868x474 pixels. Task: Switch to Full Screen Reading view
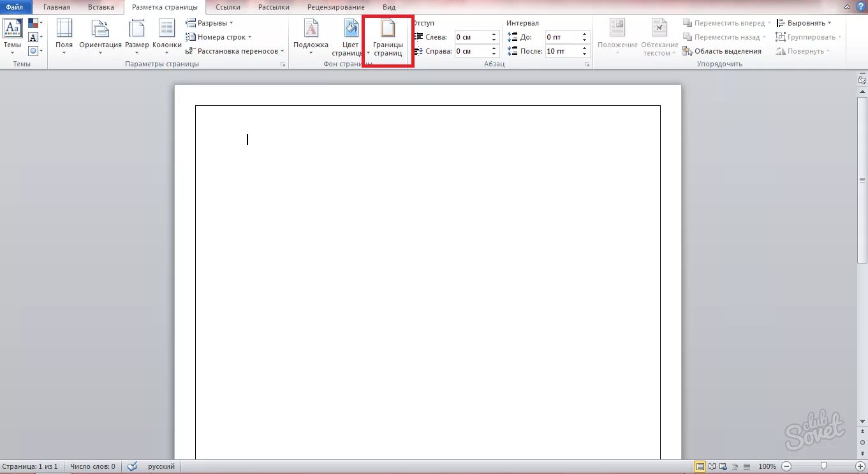pyautogui.click(x=712, y=466)
